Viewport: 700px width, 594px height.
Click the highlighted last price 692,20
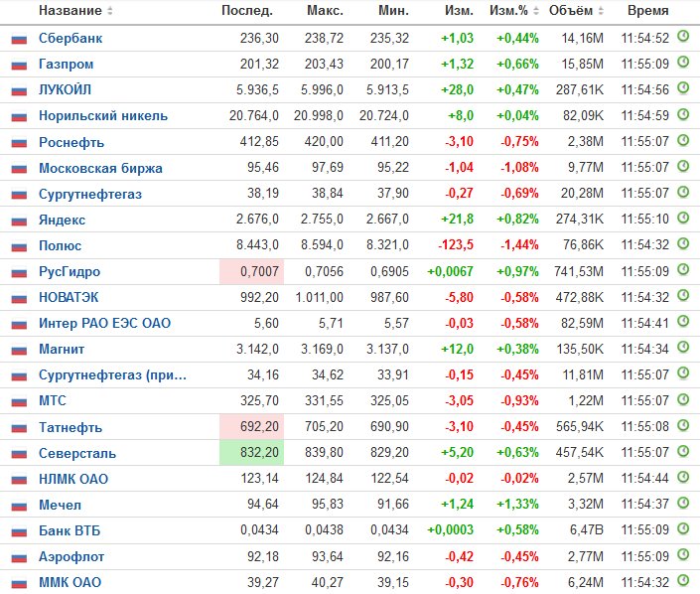click(251, 426)
